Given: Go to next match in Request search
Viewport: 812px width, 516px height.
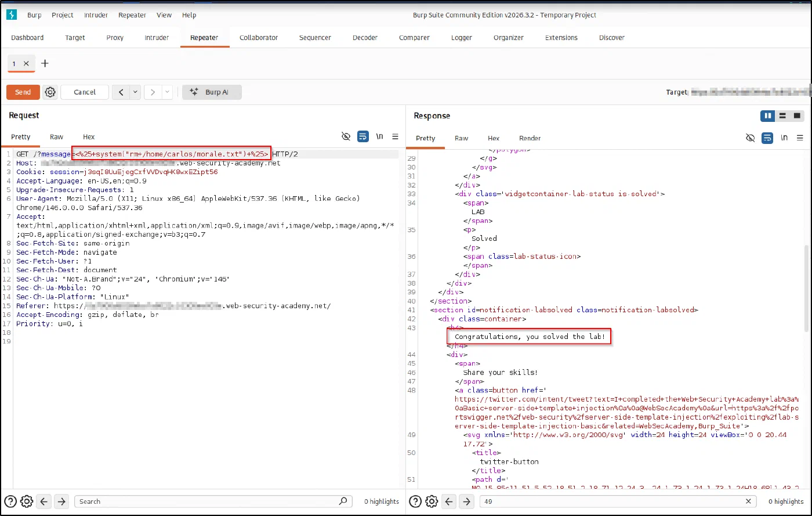Looking at the screenshot, I should [61, 501].
